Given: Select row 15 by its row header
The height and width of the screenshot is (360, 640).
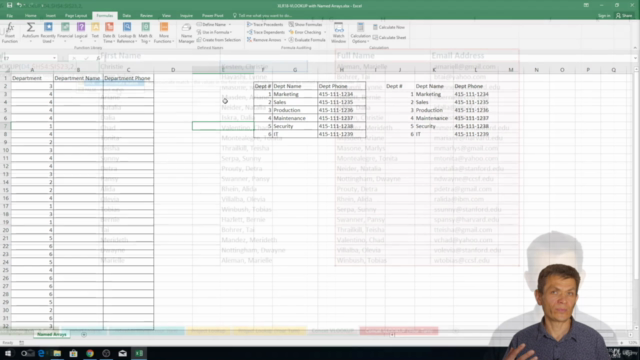Looking at the screenshot, I should 5,190.
